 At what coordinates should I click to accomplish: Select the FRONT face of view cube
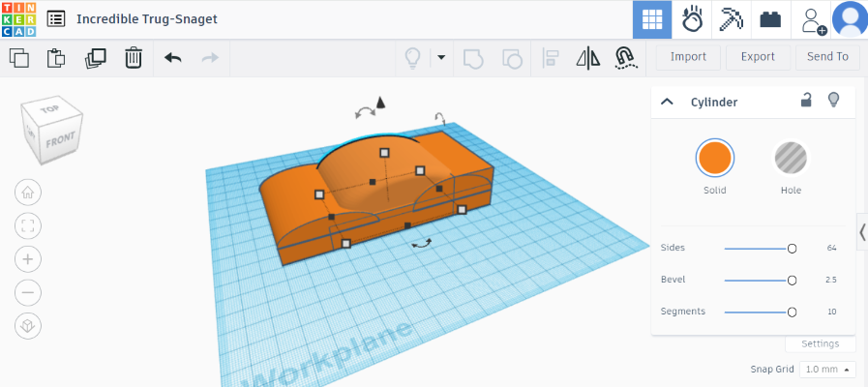point(59,140)
